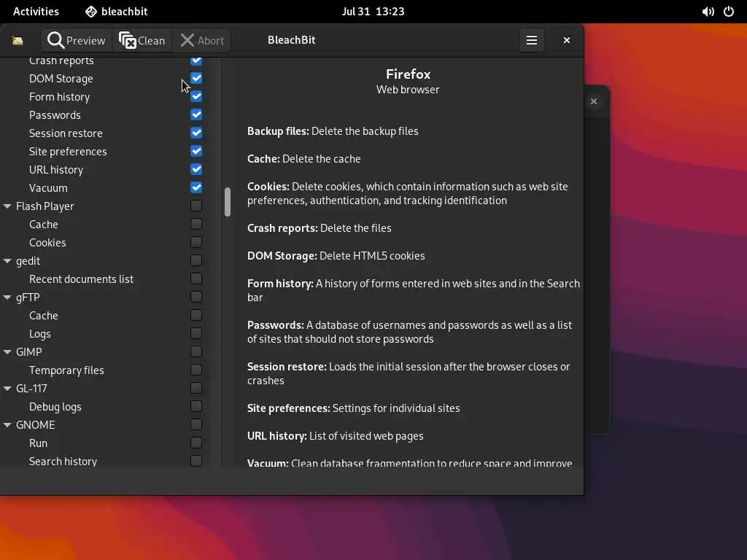Check the gFTP Logs checkbox
Viewport: 747px width, 560px height.
coord(196,333)
